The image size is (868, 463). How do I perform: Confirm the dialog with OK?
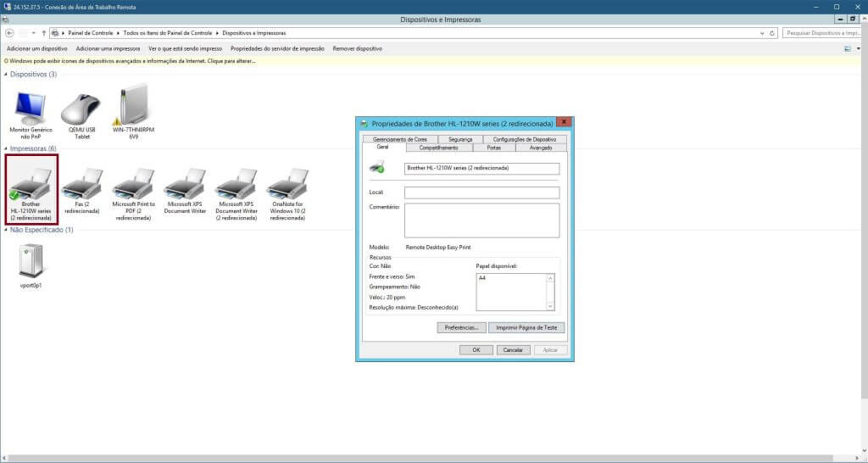tap(476, 350)
